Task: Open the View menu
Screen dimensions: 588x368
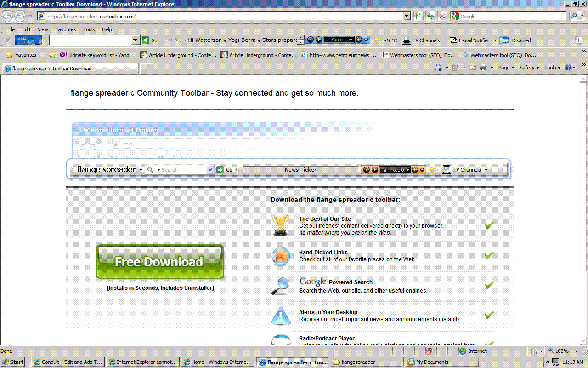Action: [43, 29]
